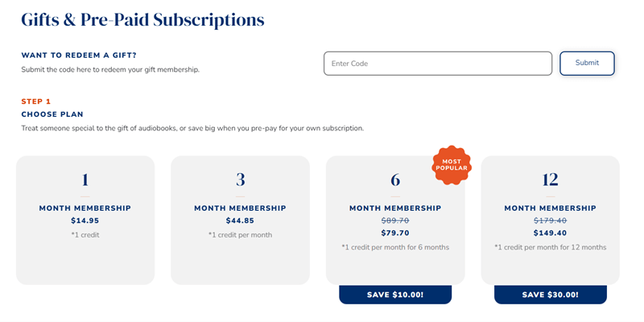Click the Save $10.00! banner
The width and height of the screenshot is (644, 322).
click(395, 295)
